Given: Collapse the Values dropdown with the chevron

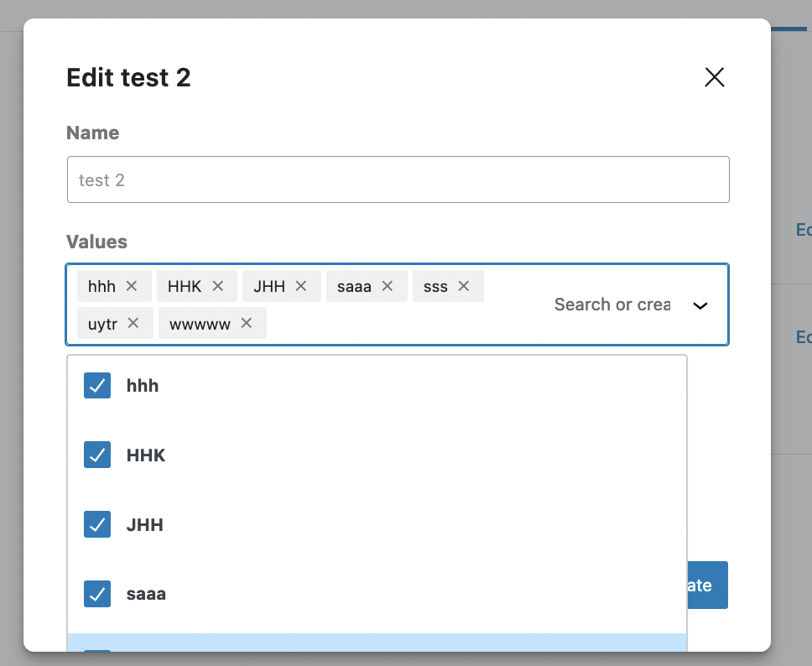Looking at the screenshot, I should tap(700, 305).
